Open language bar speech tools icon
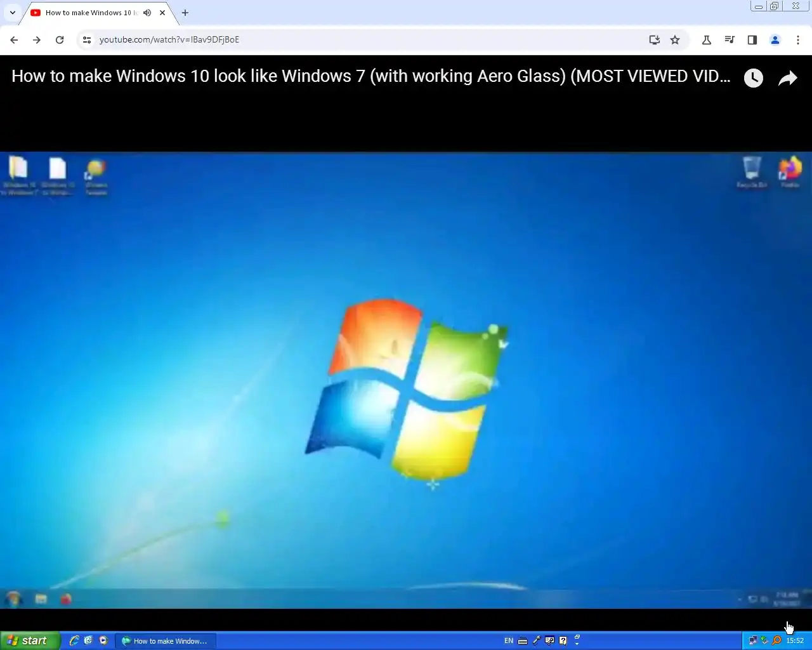This screenshot has height=650, width=812. coord(549,641)
